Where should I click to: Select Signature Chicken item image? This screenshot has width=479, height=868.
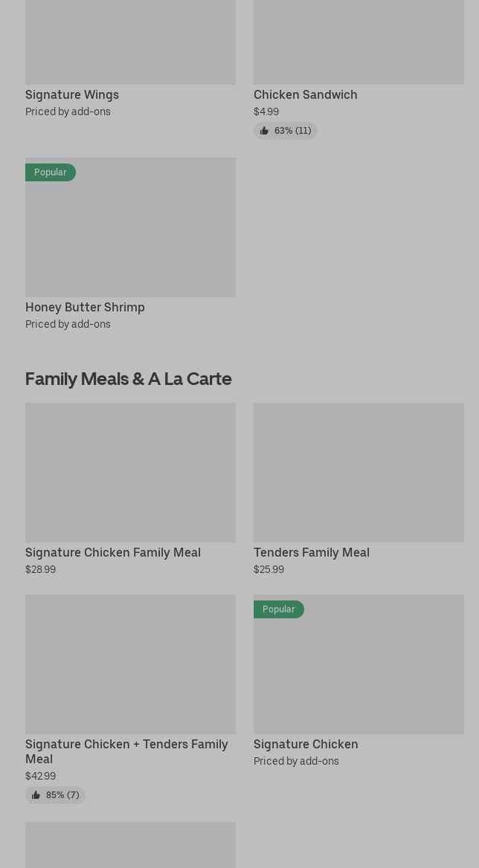[359, 664]
